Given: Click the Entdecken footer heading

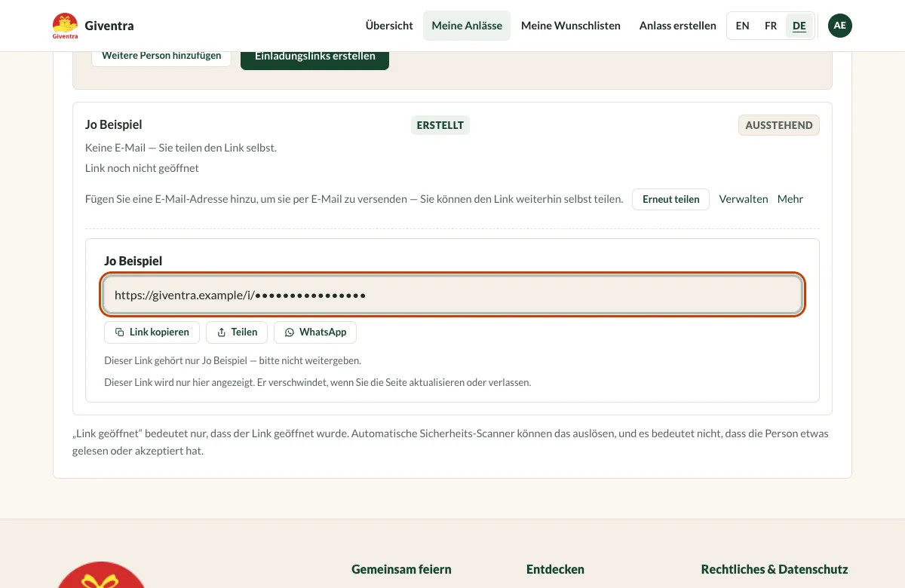Looking at the screenshot, I should 555,569.
